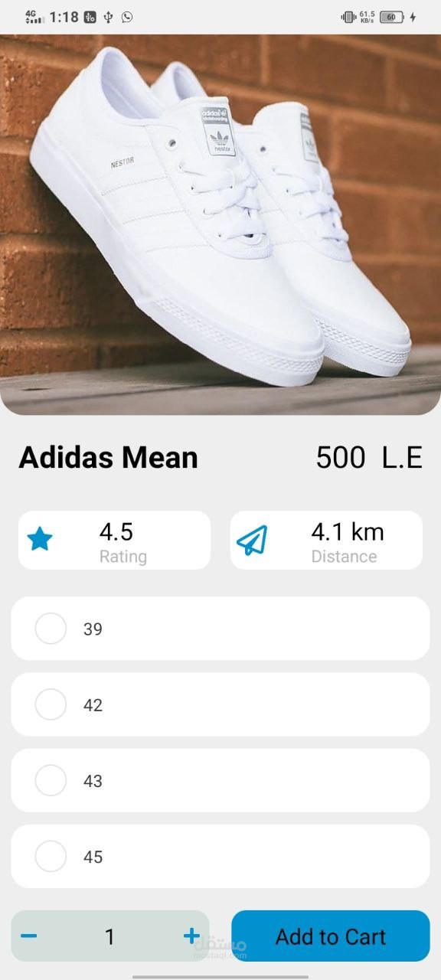Tap the quantity value 1 field

109,936
